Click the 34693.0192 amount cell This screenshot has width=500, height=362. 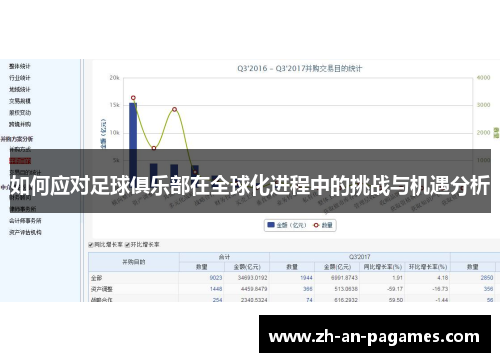click(252, 278)
